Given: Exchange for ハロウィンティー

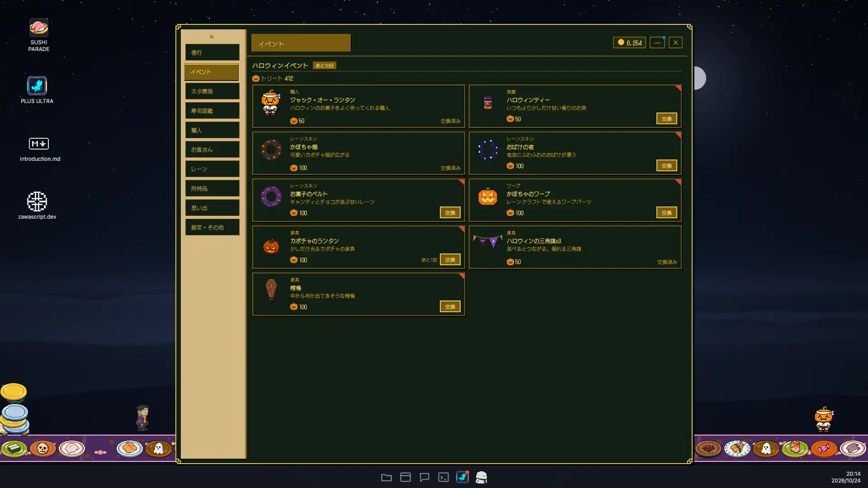Looking at the screenshot, I should pos(666,118).
